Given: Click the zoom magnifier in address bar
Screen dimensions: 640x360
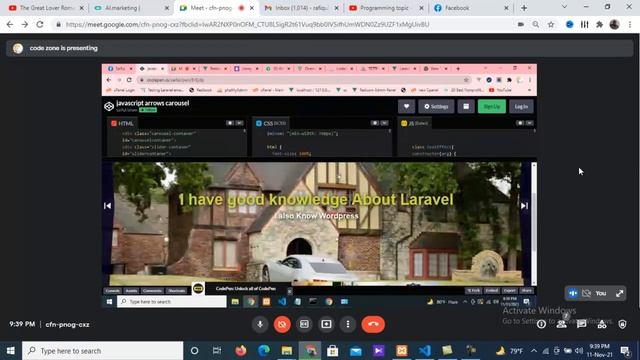Looking at the screenshot, I should [536, 24].
